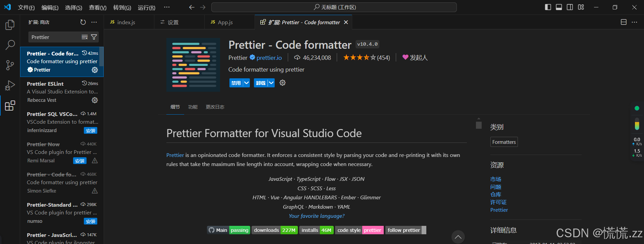The height and width of the screenshot is (244, 644).
Task: Click the 卸载 uninstall button
Action: (x=261, y=83)
